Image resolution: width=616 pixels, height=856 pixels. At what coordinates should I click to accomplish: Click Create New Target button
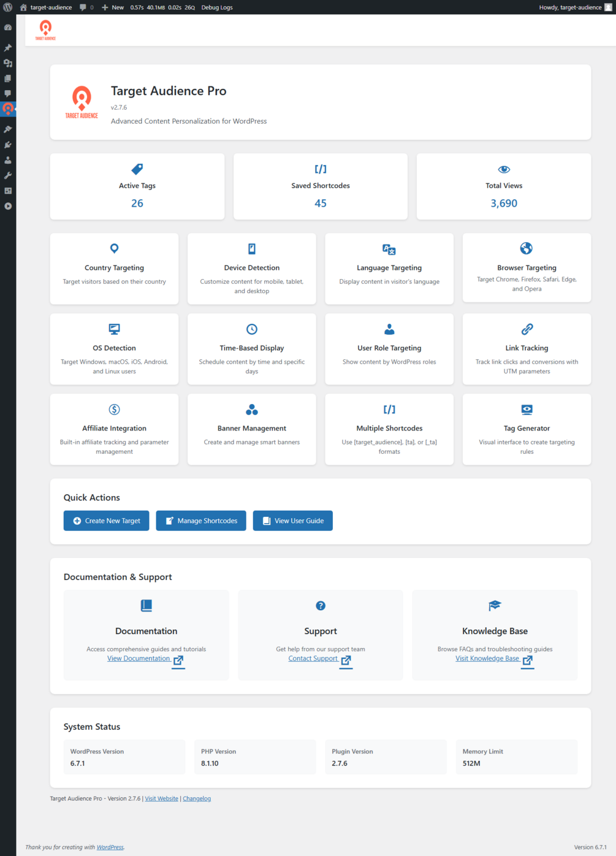(x=106, y=521)
